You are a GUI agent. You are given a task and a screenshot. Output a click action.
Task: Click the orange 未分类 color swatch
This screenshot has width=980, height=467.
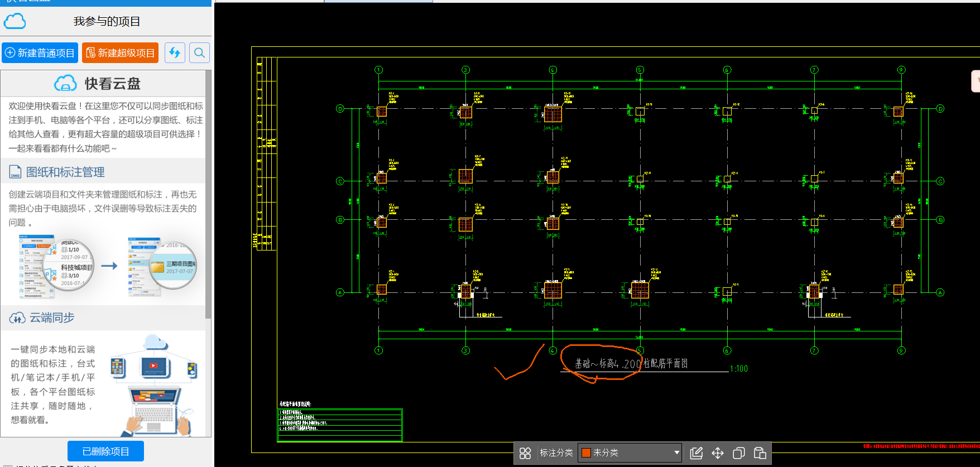pyautogui.click(x=586, y=452)
